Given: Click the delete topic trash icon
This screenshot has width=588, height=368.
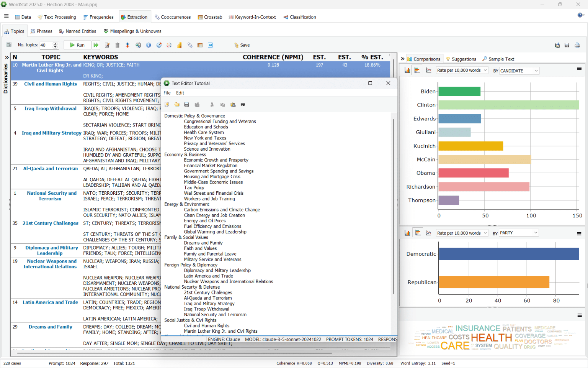Looking at the screenshot, I should tap(118, 45).
